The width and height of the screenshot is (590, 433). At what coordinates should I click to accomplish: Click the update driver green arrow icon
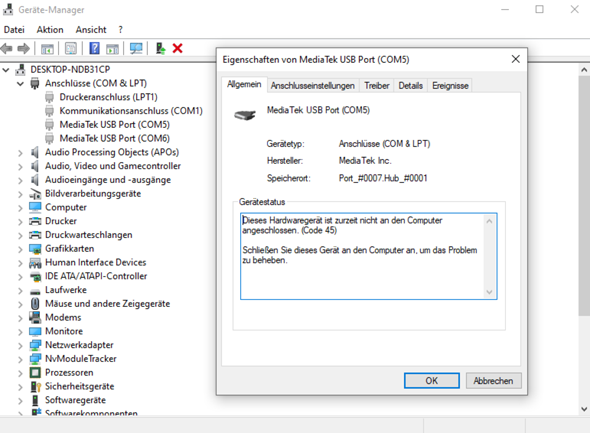click(x=161, y=48)
